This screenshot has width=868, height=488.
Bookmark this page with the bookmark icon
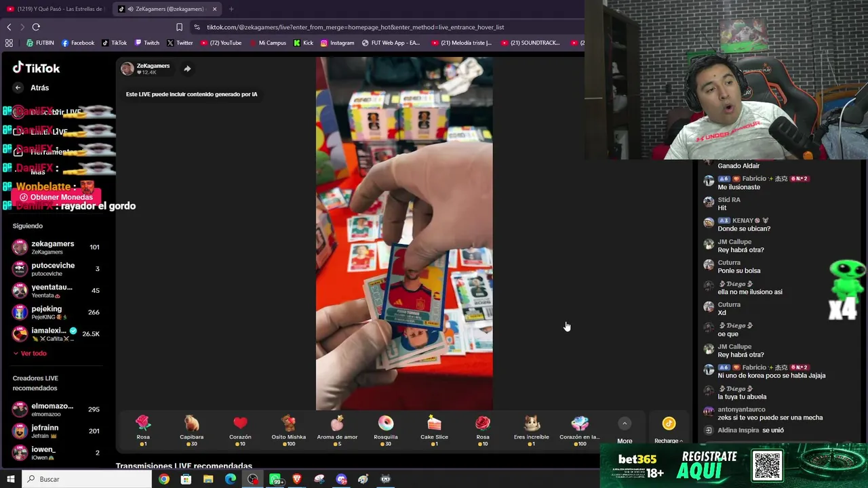pos(179,27)
